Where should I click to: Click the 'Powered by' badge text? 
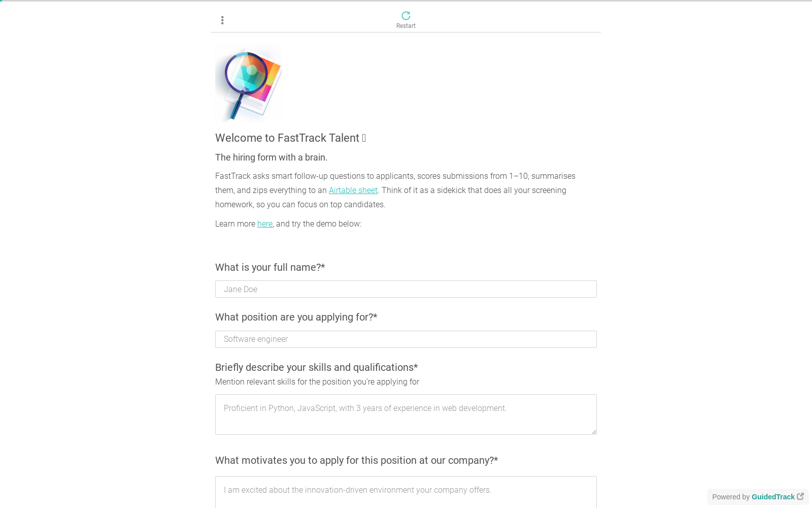pyautogui.click(x=731, y=497)
